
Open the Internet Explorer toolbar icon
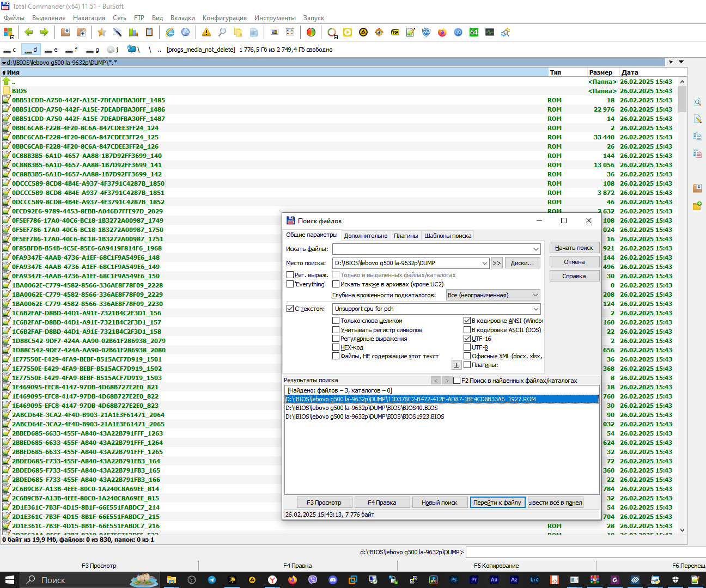point(170,32)
